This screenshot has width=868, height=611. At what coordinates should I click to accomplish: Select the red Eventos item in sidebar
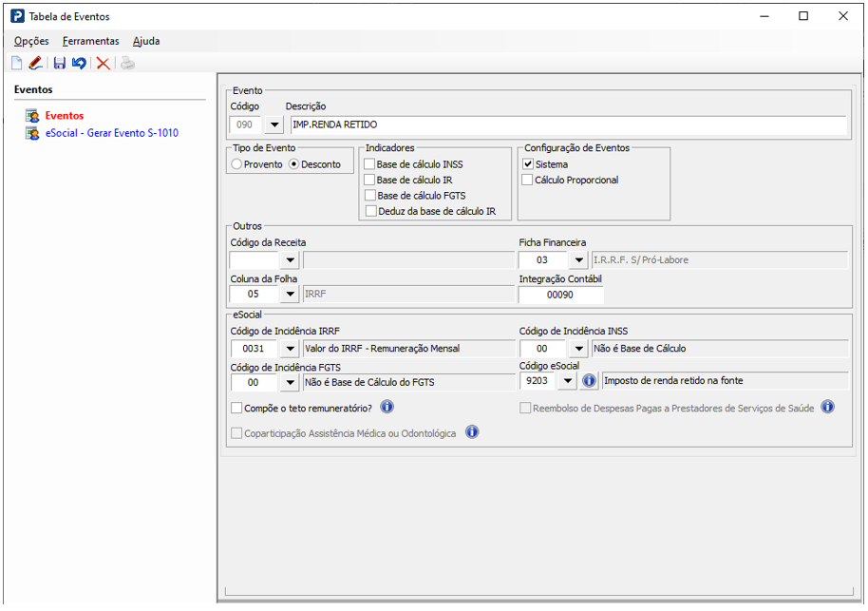tap(64, 116)
